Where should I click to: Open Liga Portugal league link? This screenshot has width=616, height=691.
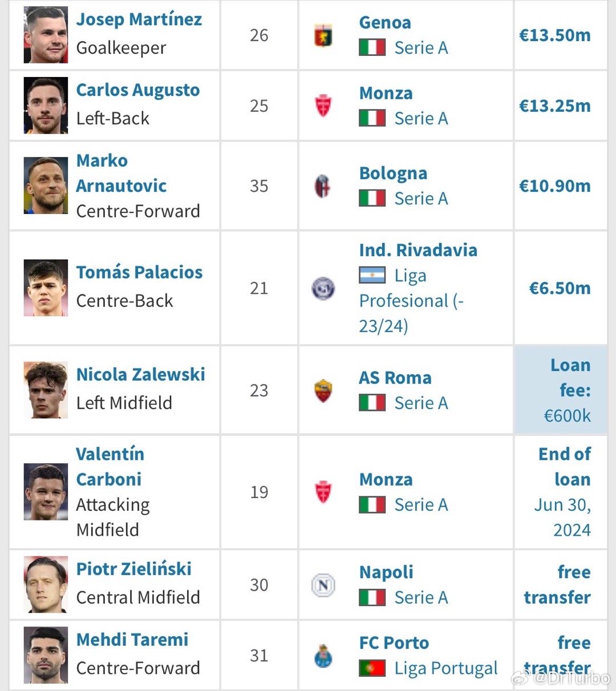coord(446,668)
